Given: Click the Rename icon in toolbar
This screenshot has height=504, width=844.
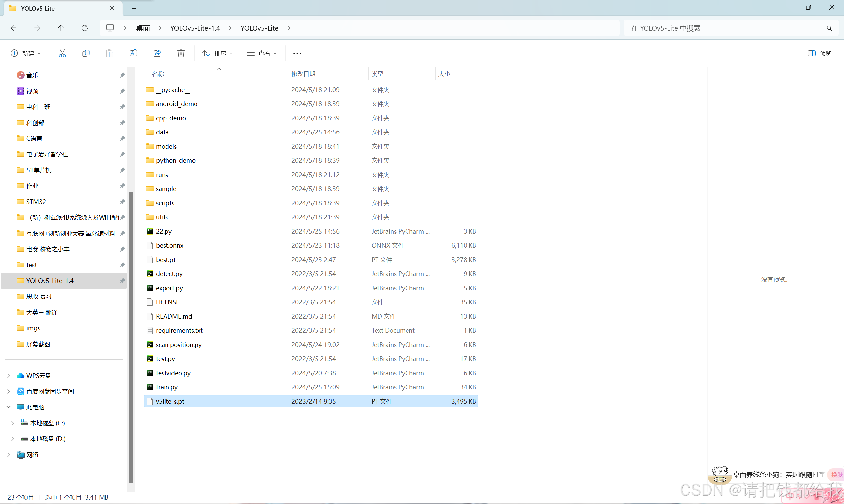Looking at the screenshot, I should click(134, 53).
